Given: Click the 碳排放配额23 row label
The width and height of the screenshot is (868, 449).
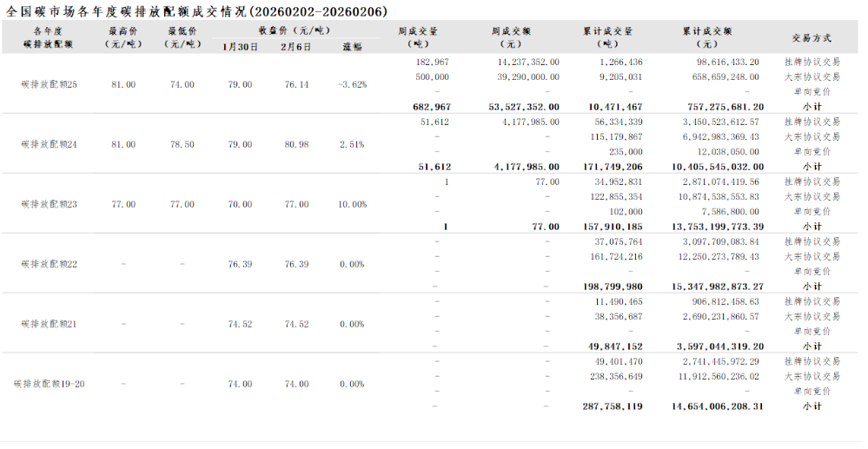Looking at the screenshot, I should pyautogui.click(x=49, y=204).
